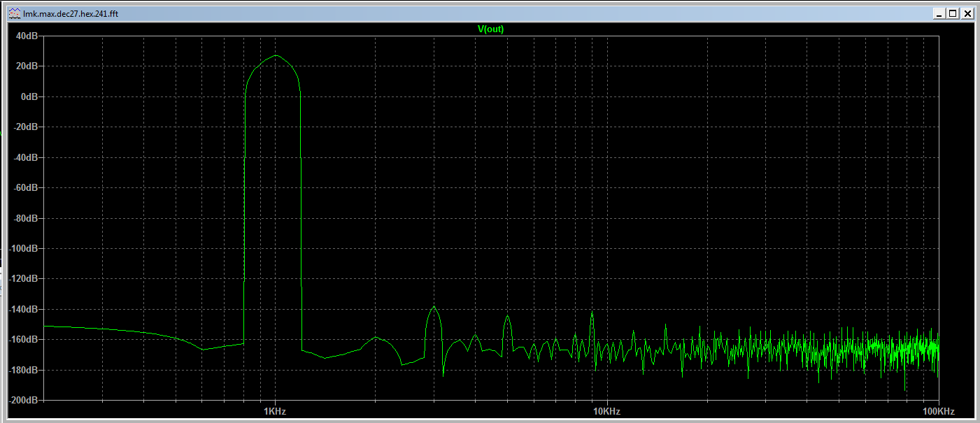Click the -160dB vertical axis label

pos(22,340)
